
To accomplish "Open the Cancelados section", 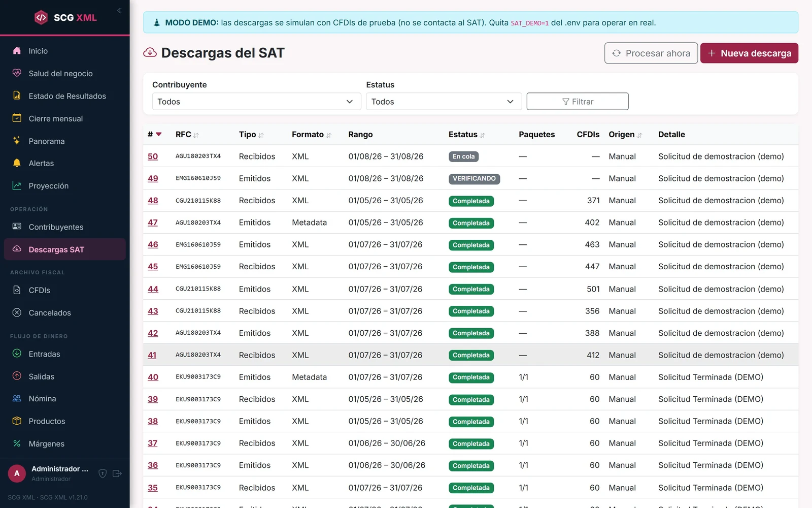I will pos(65,313).
